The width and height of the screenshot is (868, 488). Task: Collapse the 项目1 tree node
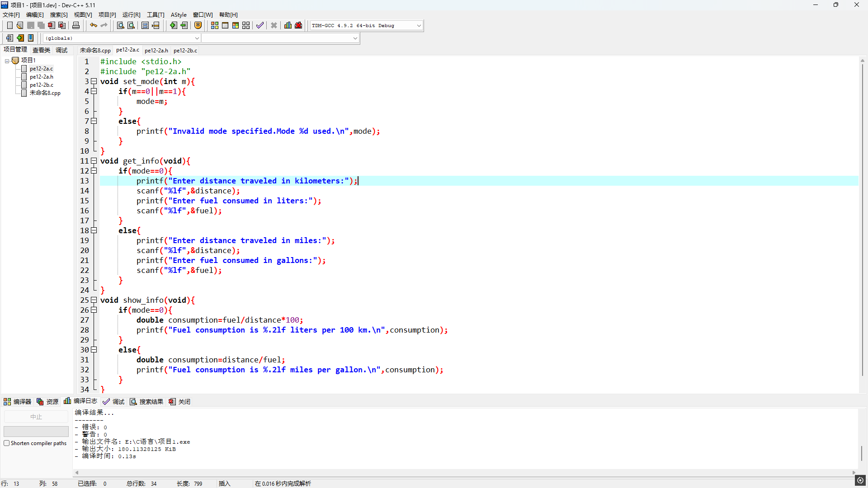tap(7, 61)
